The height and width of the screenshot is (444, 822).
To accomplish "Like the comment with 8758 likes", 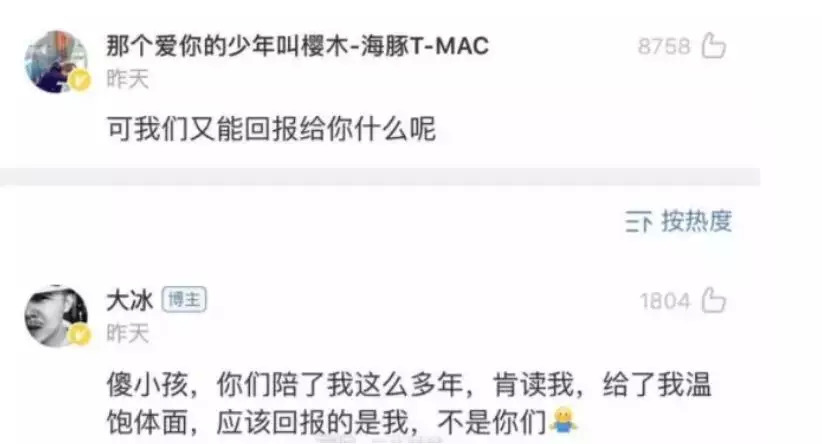I will [714, 46].
